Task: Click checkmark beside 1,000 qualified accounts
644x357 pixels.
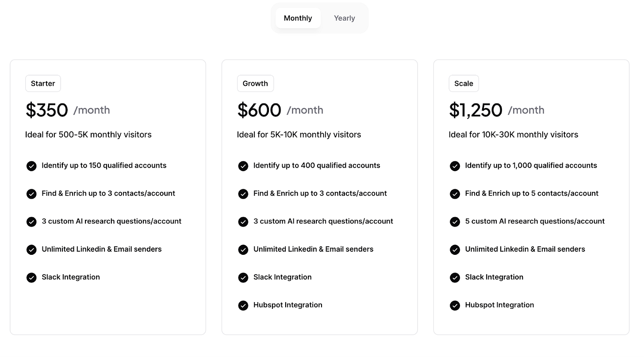Action: tap(455, 166)
